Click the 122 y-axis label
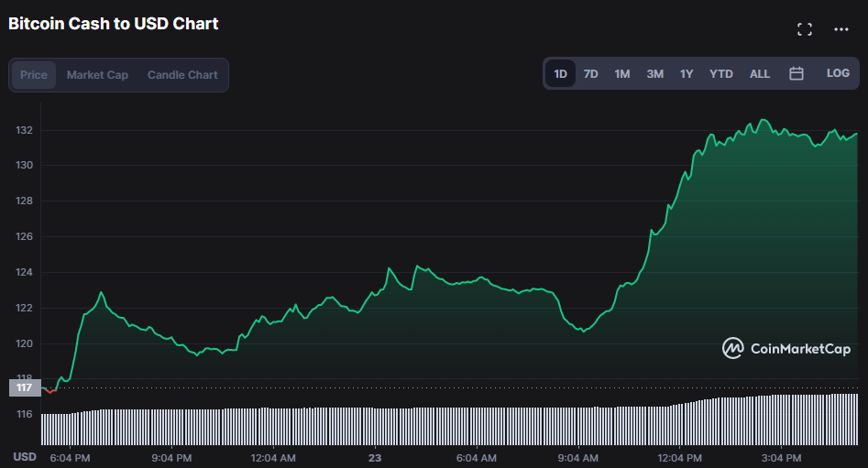The width and height of the screenshot is (868, 468). click(x=25, y=308)
